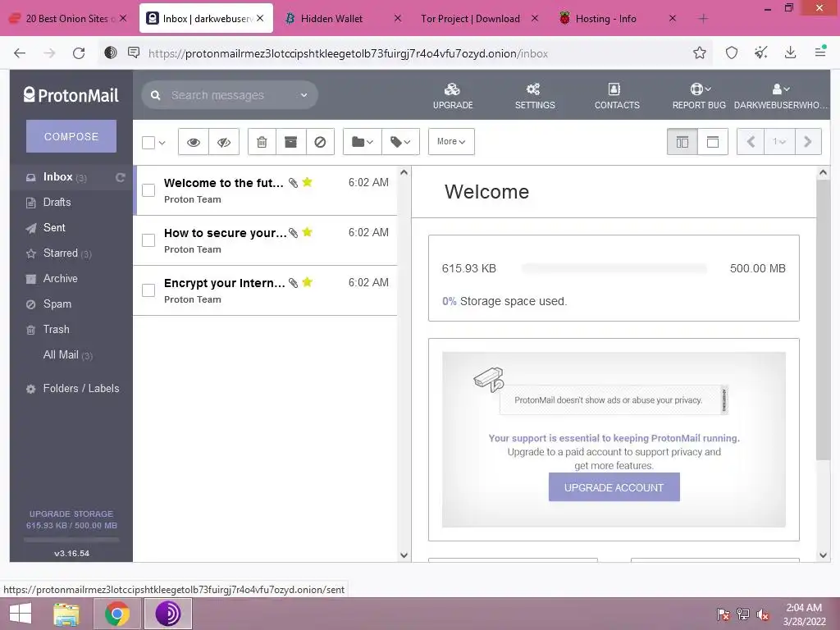Screen dimensions: 840x630
Task: Open All Mail folder
Action: pos(67,355)
